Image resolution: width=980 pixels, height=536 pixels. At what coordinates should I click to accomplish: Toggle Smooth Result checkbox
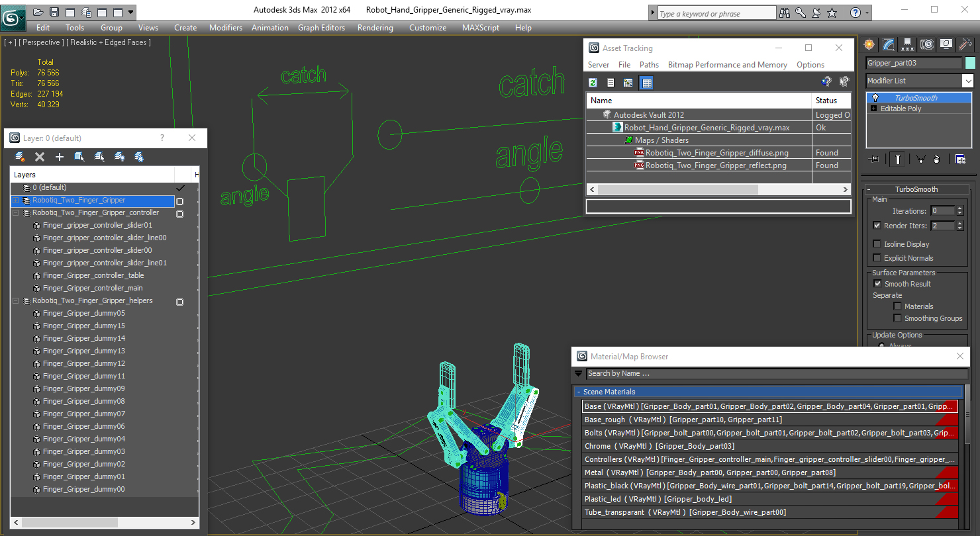(877, 284)
